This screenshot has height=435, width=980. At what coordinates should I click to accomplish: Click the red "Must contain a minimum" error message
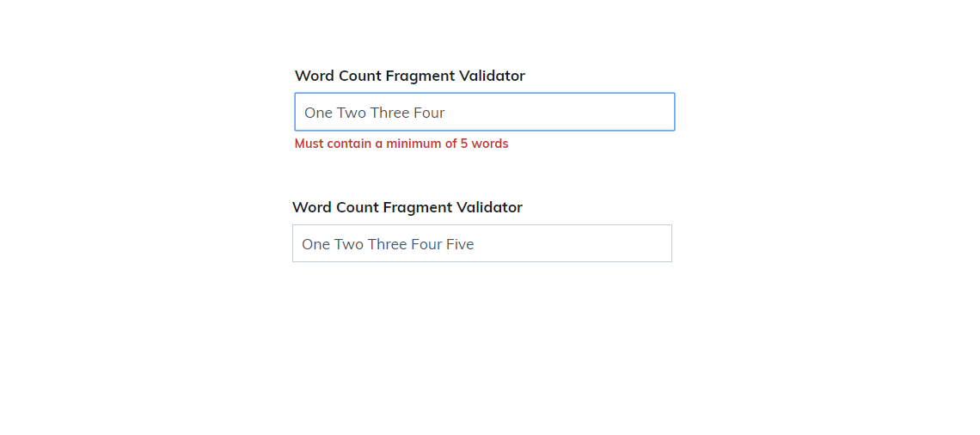point(401,144)
